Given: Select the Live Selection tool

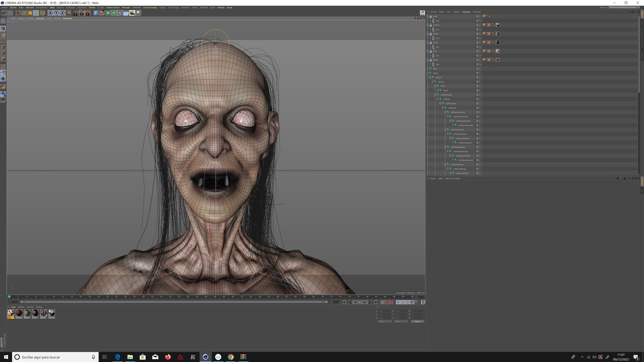Looking at the screenshot, I should pyautogui.click(x=18, y=13).
